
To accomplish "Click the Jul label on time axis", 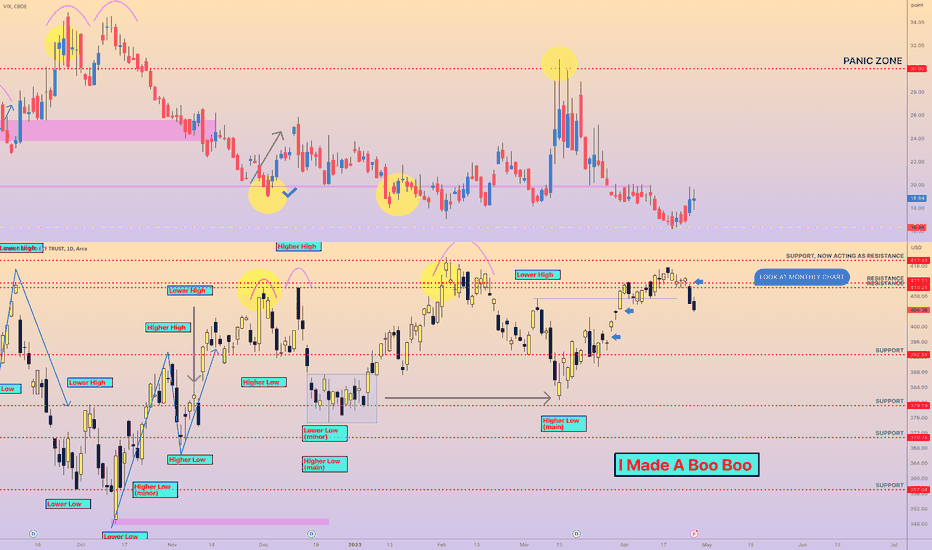I will tap(894, 545).
